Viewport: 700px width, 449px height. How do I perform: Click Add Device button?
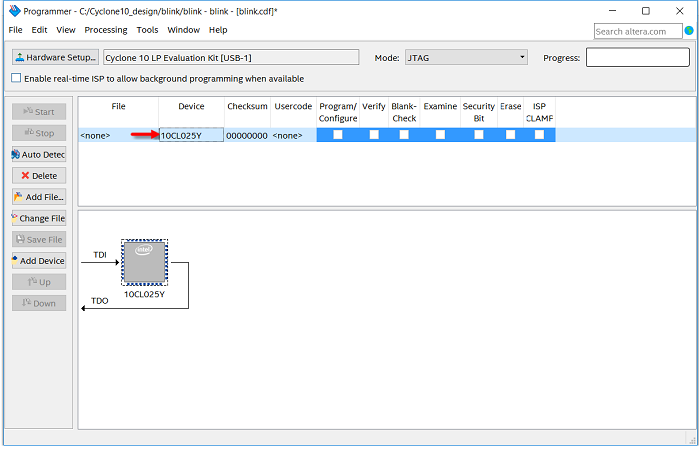(x=39, y=261)
